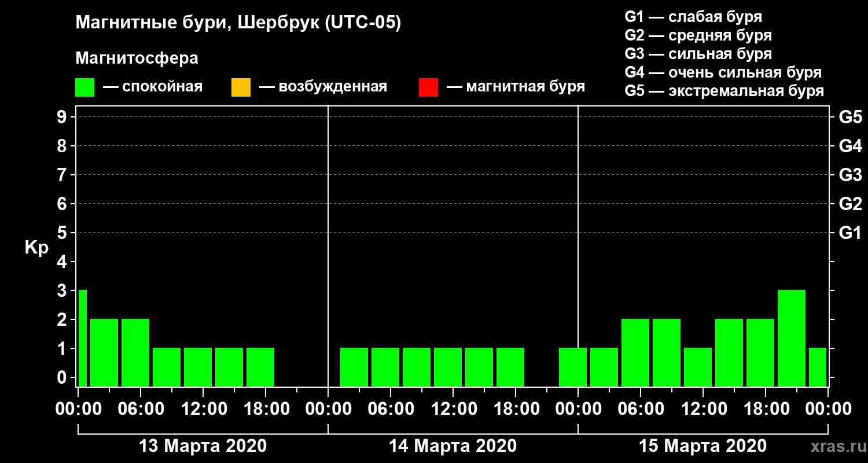The image size is (868, 463).
Task: Select the line 'G2 — средняя буря'
Action: (698, 35)
